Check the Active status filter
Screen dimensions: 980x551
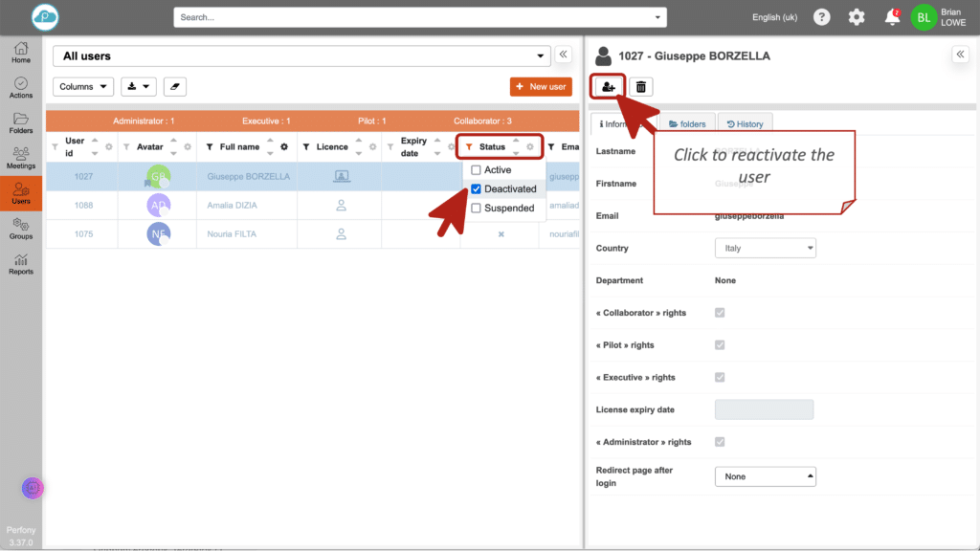tap(477, 170)
